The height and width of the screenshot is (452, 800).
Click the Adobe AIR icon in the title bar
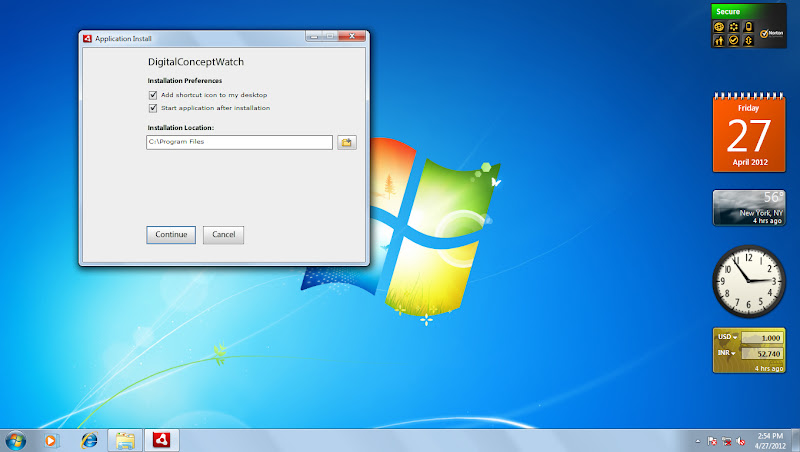(87, 38)
